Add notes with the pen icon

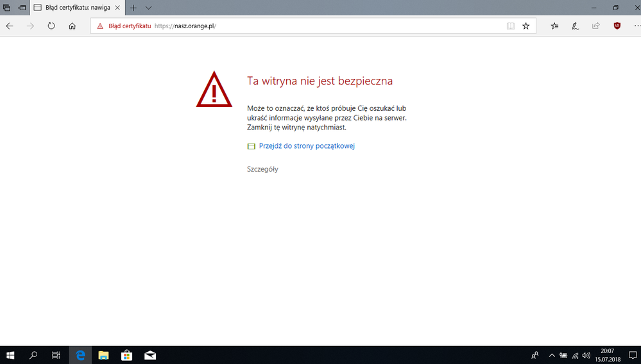[575, 26]
